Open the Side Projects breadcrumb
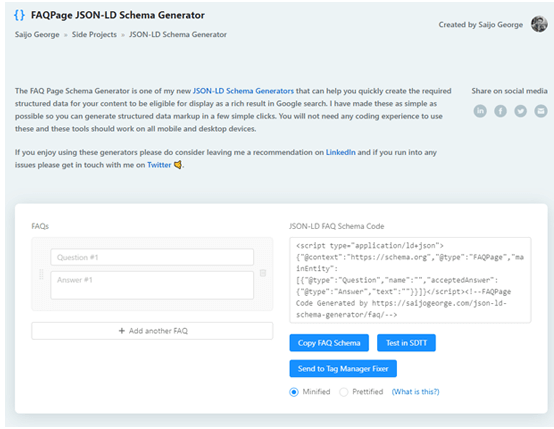 pyautogui.click(x=94, y=35)
